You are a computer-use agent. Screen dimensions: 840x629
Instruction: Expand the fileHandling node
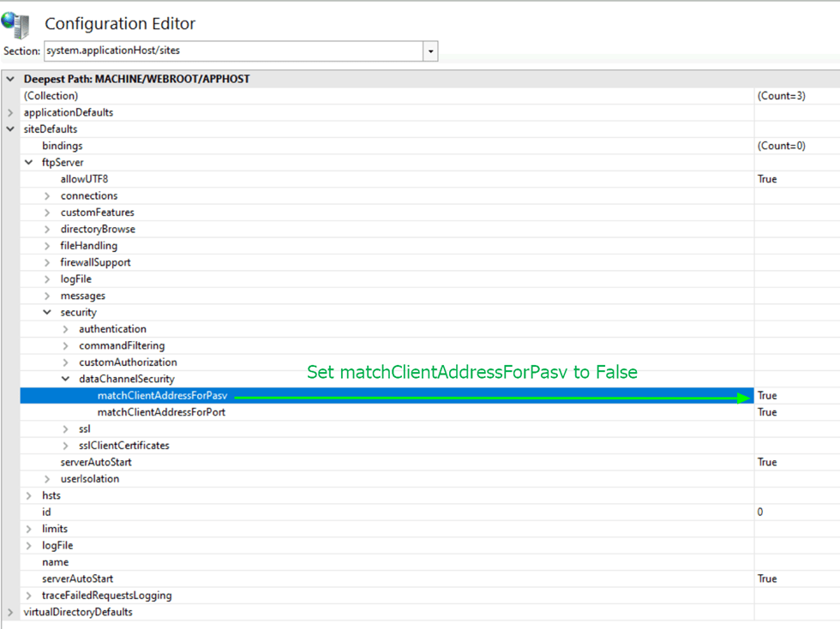[x=47, y=246]
